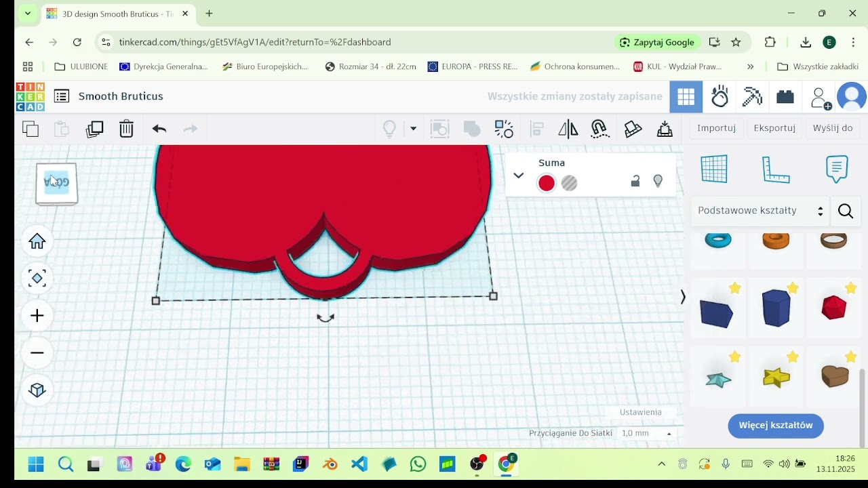Select the Ruler tool
Screen dimensions: 868x488
[x=776, y=169]
